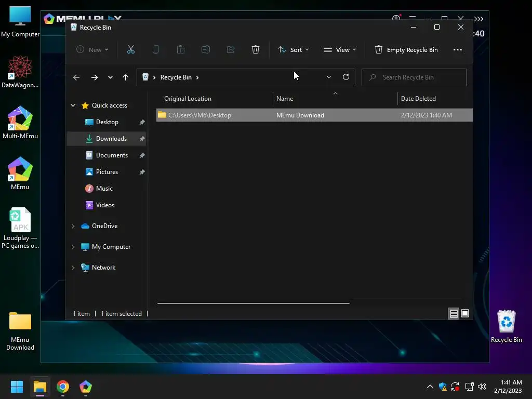Image resolution: width=532 pixels, height=399 pixels.
Task: Click the Delete trash icon in toolbar
Action: click(x=256, y=49)
